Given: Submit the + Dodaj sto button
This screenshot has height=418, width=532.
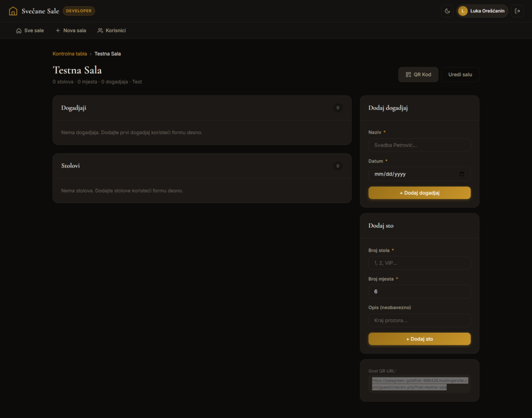Looking at the screenshot, I should (419, 339).
